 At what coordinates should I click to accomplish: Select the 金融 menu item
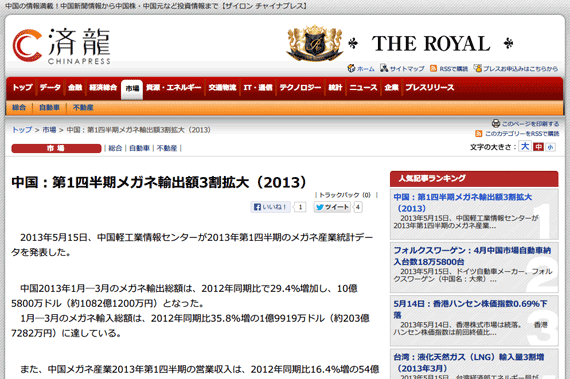75,88
